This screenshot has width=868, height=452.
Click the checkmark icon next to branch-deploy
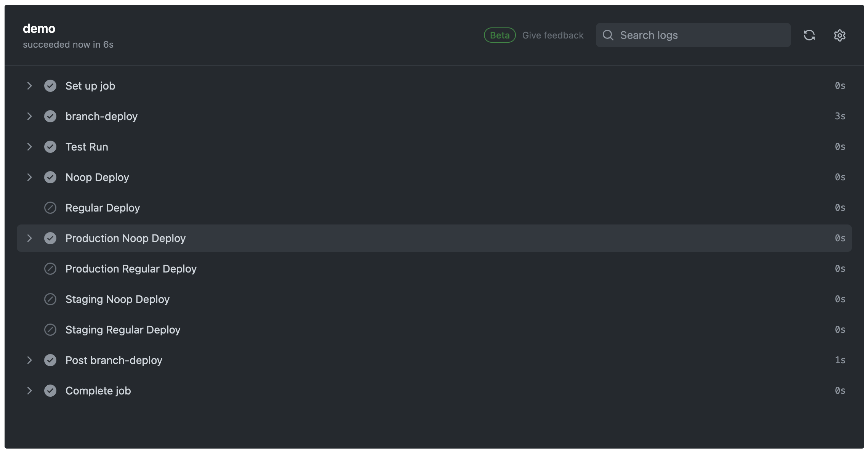coord(50,116)
